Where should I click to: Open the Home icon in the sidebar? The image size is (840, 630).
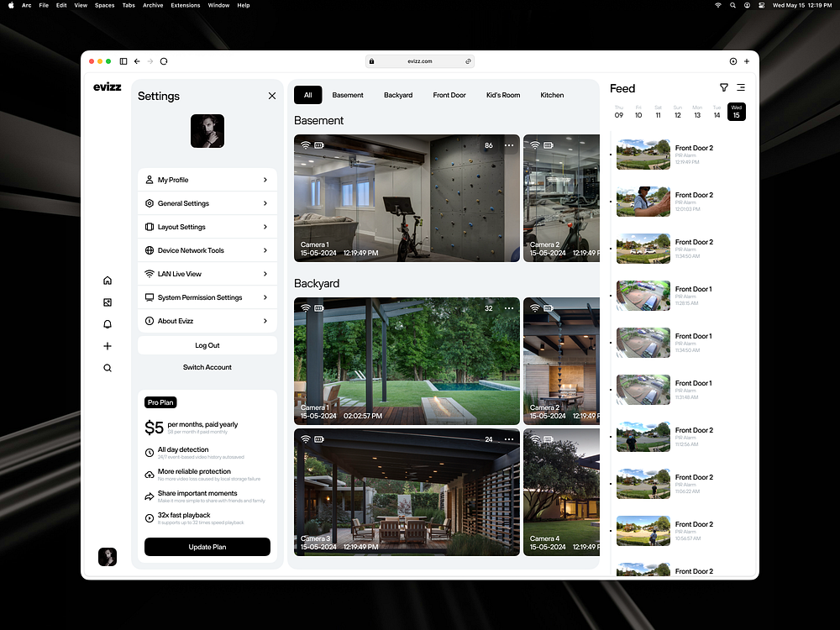pyautogui.click(x=108, y=280)
